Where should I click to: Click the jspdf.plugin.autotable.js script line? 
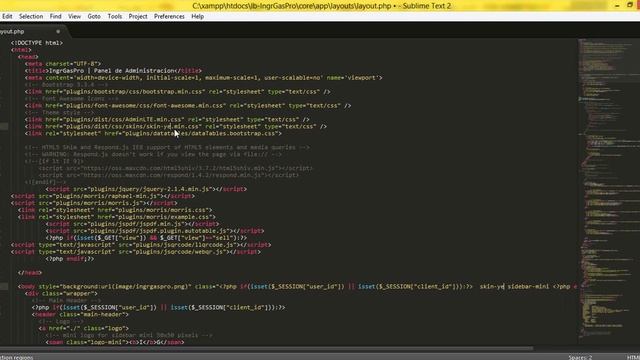point(155,231)
